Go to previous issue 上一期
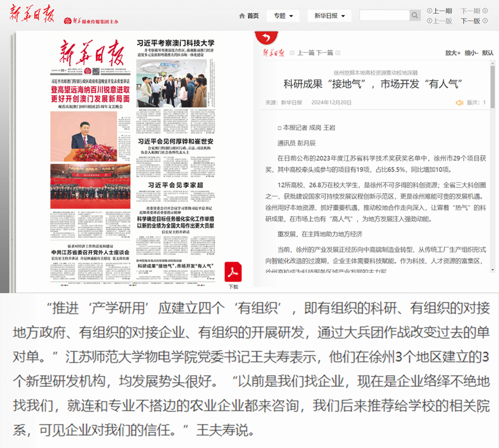 [439, 11]
